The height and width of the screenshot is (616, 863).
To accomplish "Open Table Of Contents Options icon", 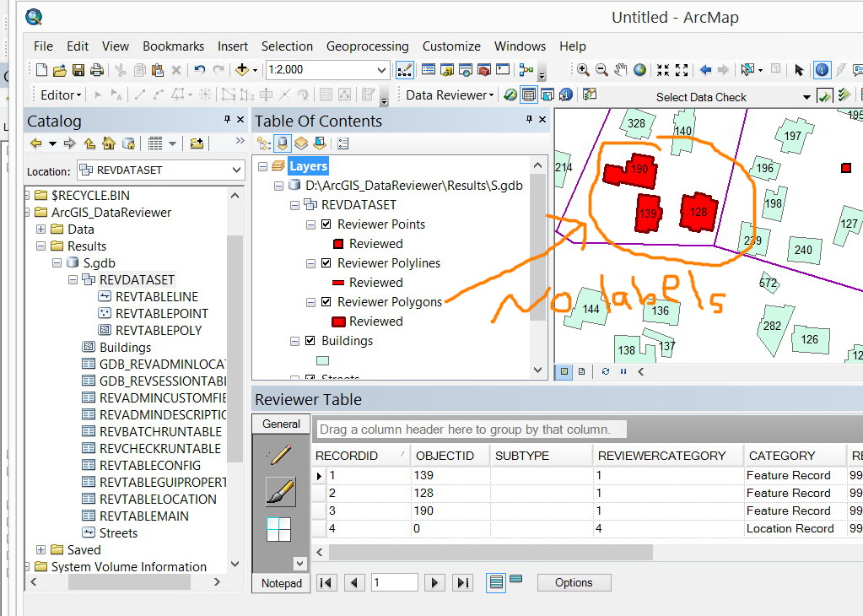I will tap(343, 144).
